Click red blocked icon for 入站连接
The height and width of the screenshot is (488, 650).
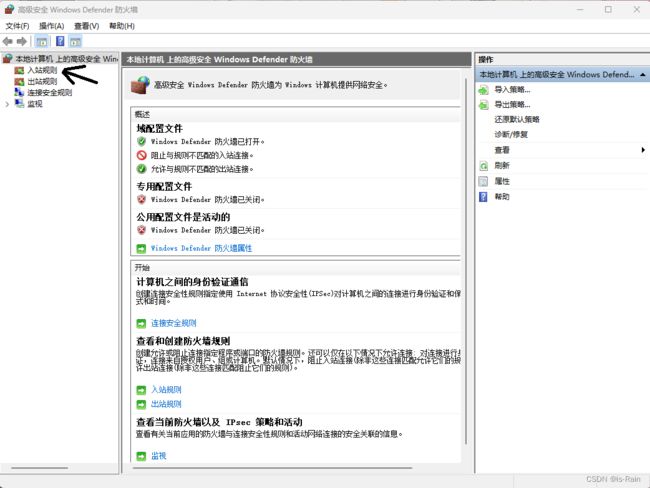[142, 155]
